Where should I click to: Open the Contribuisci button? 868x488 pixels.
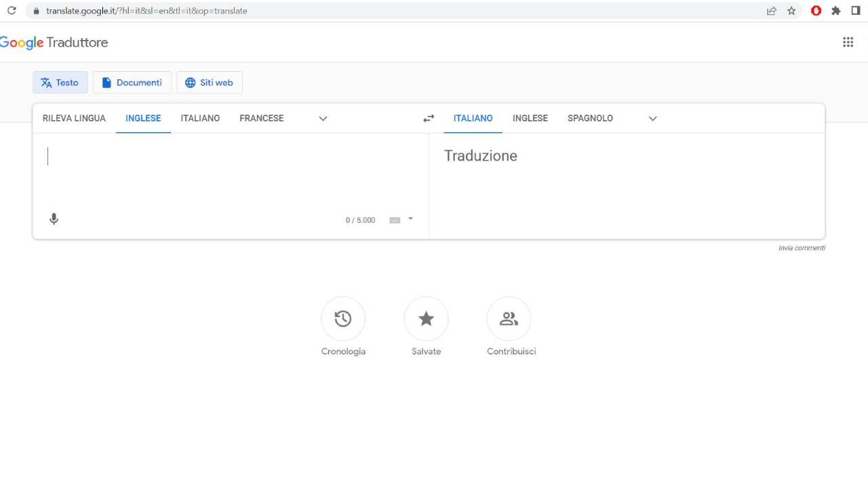[x=509, y=319]
